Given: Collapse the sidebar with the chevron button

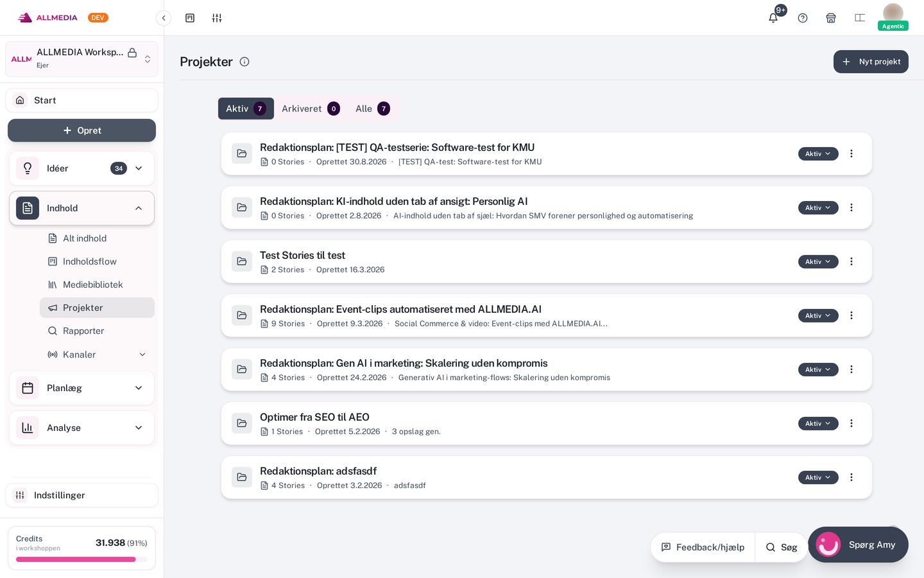Looking at the screenshot, I should 164,18.
